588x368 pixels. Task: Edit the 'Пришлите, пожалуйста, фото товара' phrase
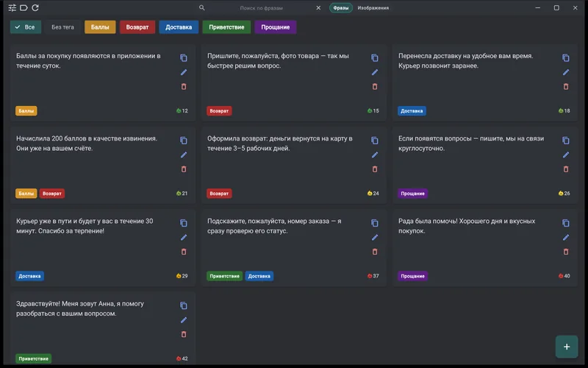coord(375,72)
